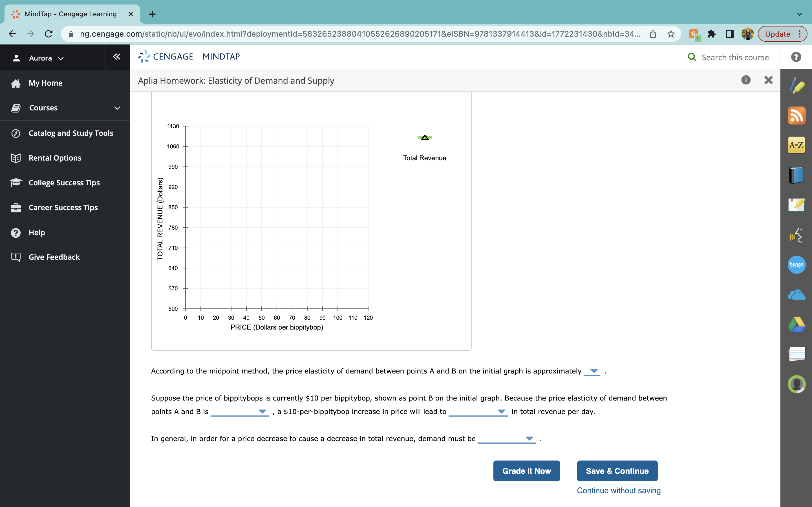Go to My Home in the sidebar
The image size is (812, 507).
pos(45,83)
